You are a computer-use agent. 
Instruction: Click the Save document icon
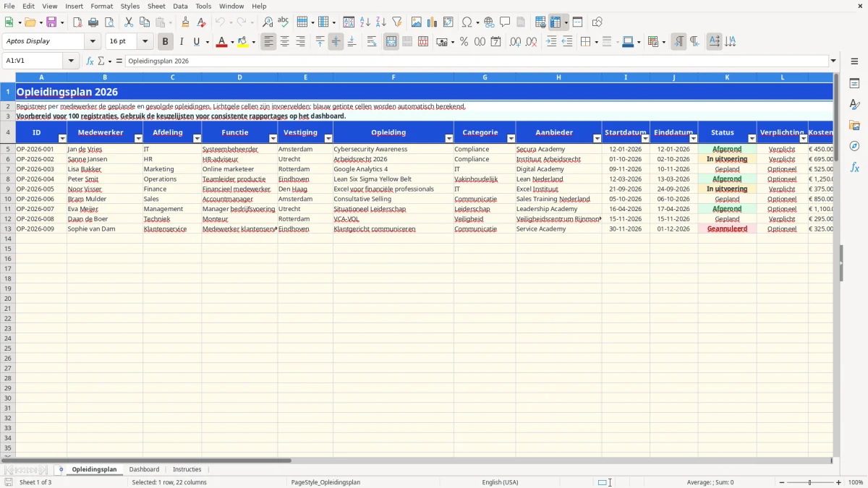pyautogui.click(x=51, y=22)
